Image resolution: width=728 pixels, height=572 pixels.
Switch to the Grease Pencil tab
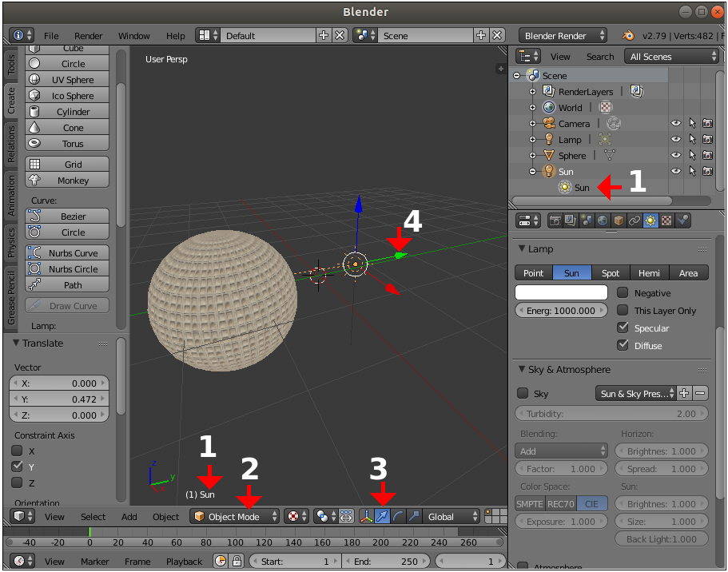coord(10,297)
